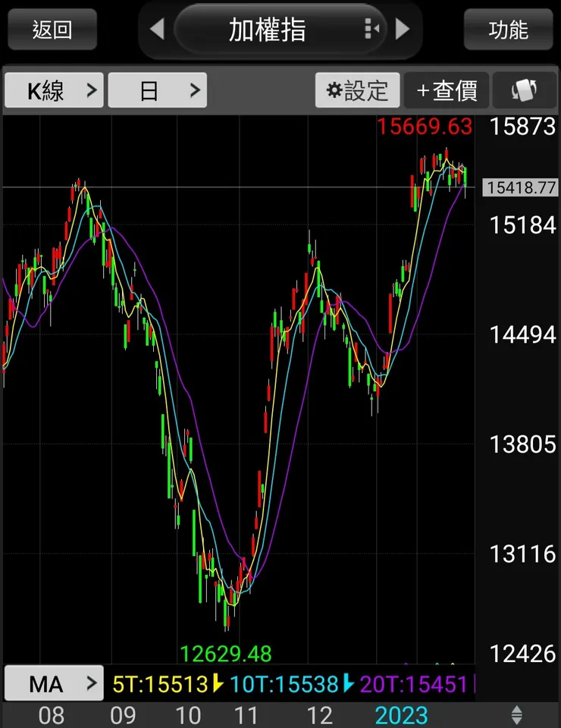Tap the rotate screen icon
The height and width of the screenshot is (728, 561).
525,90
